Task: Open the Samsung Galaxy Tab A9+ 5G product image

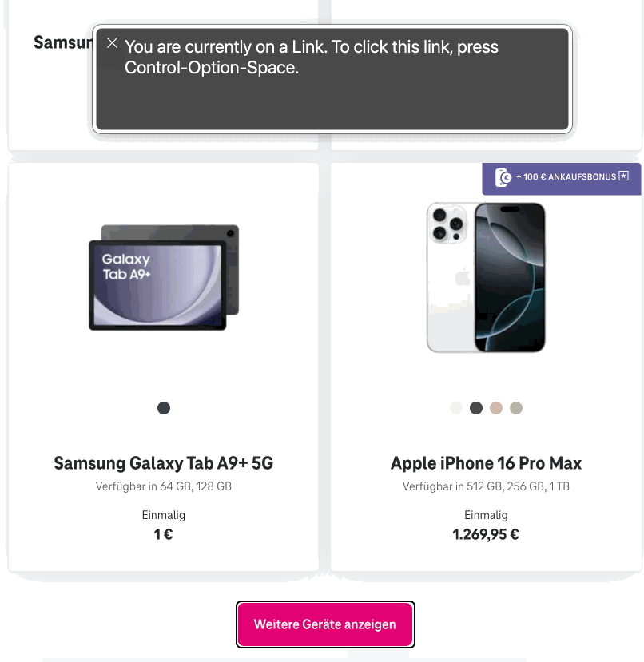Action: click(x=163, y=277)
